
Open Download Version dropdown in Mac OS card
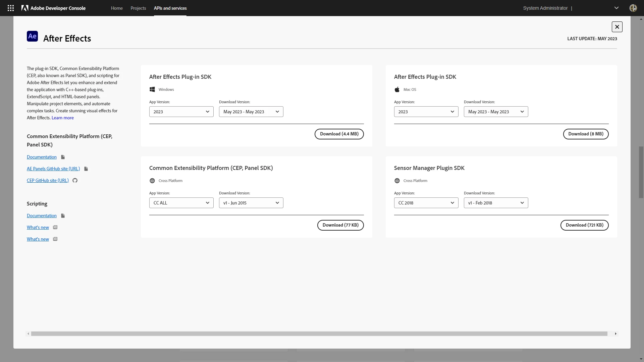tap(496, 112)
